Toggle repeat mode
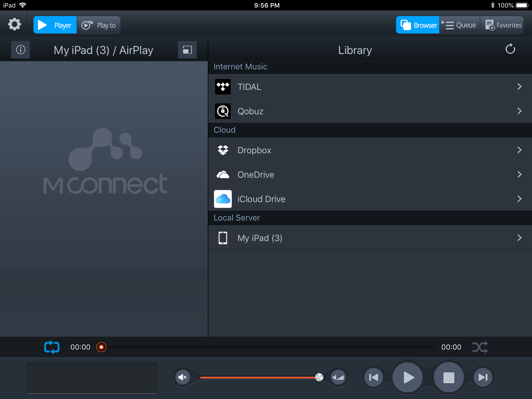Viewport: 532px width, 399px height. point(52,347)
